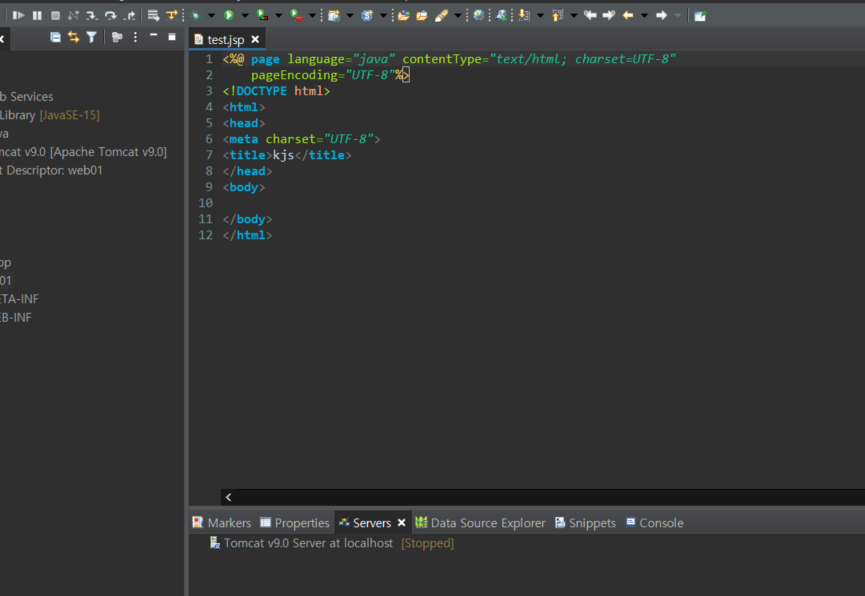Click the Step Return icon

(x=129, y=15)
